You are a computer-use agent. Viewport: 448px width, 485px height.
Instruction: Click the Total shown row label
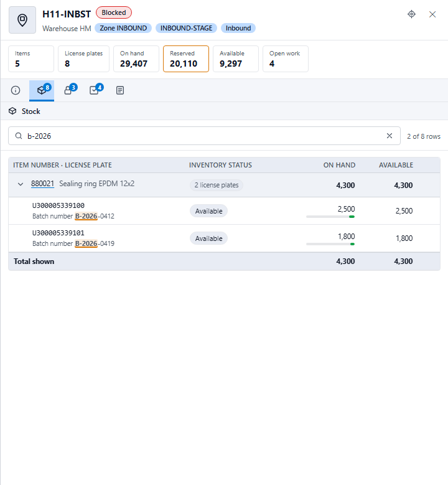pos(34,261)
